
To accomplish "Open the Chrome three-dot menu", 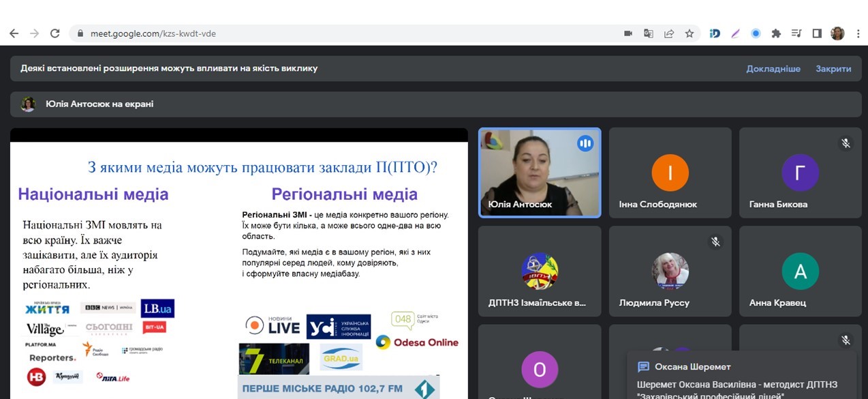I will [857, 33].
